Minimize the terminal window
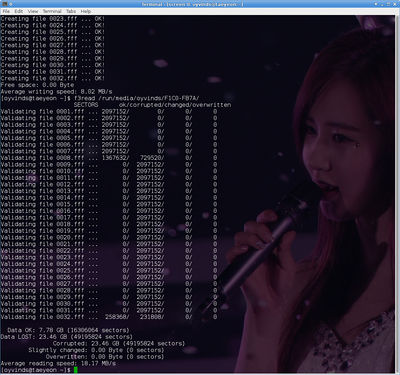Viewport: 400px width, 375px height. (x=382, y=5)
